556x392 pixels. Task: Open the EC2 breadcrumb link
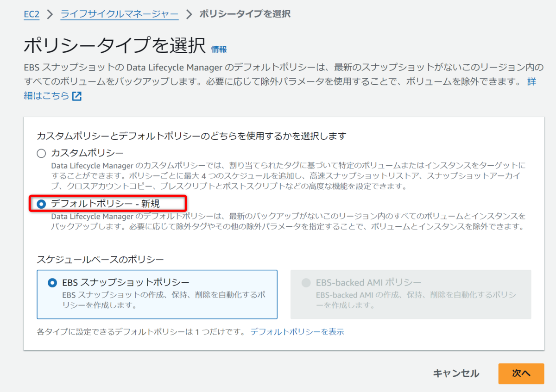click(x=32, y=14)
